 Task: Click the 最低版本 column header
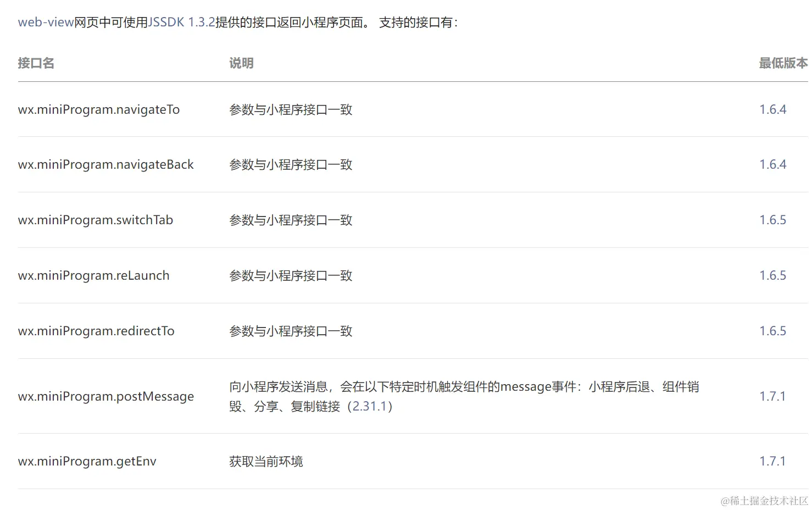(783, 63)
